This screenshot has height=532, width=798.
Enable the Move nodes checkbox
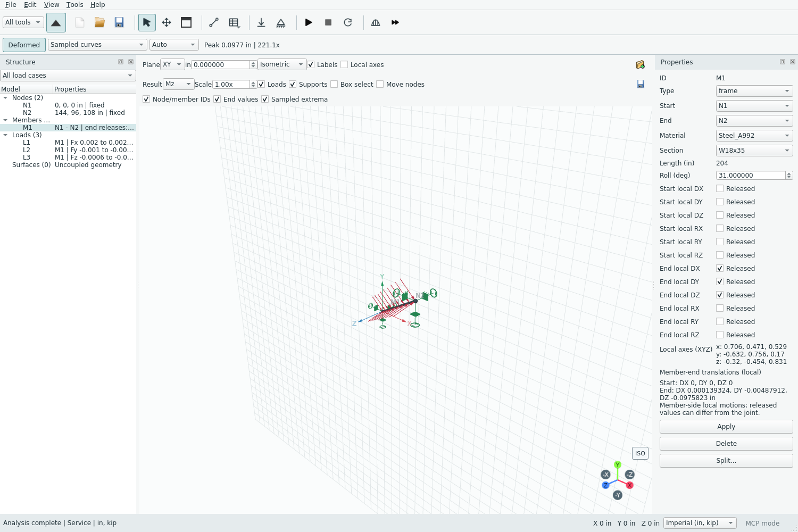tap(380, 84)
